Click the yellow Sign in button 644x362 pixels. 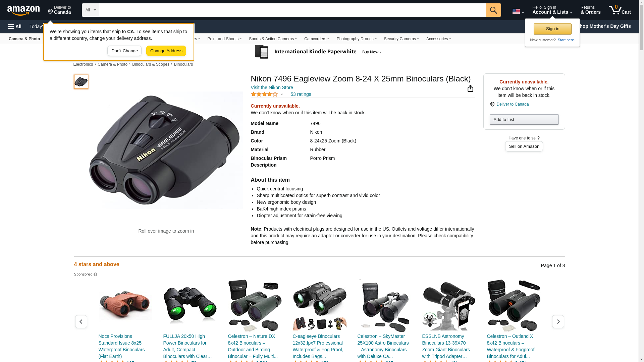552,29
